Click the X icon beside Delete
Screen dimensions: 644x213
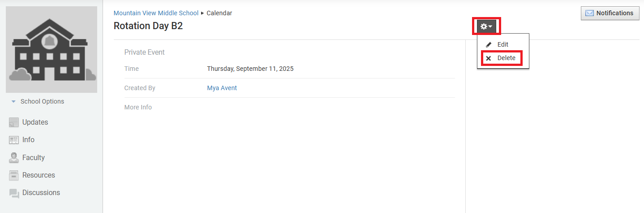[489, 58]
